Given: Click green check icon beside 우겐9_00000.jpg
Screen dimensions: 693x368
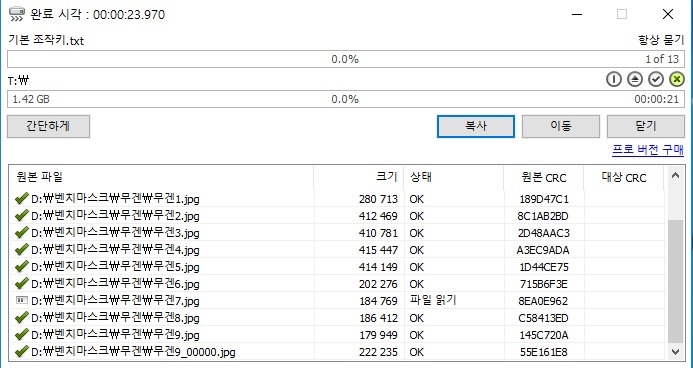Looking at the screenshot, I should point(21,352).
